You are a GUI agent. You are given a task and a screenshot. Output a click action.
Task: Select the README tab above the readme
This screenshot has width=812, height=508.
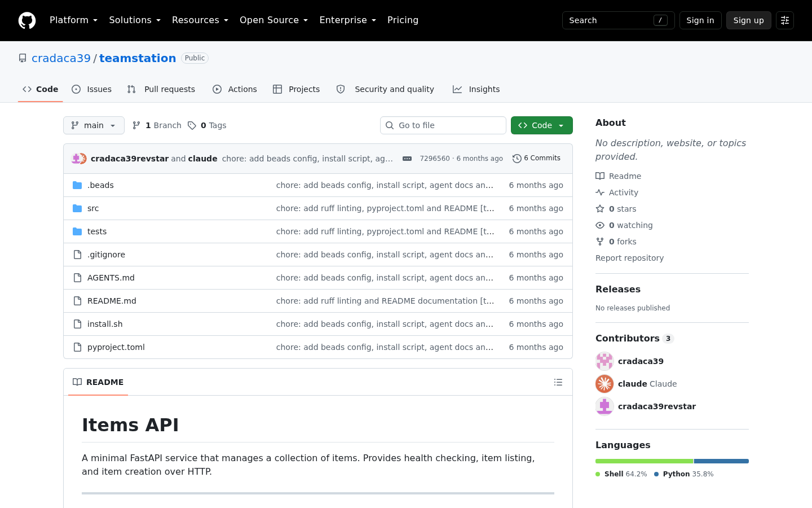click(x=98, y=382)
